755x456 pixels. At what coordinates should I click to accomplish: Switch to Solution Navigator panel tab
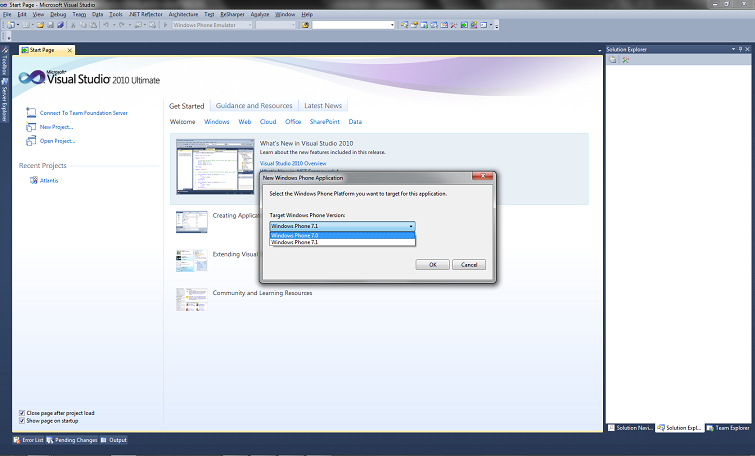(630, 428)
